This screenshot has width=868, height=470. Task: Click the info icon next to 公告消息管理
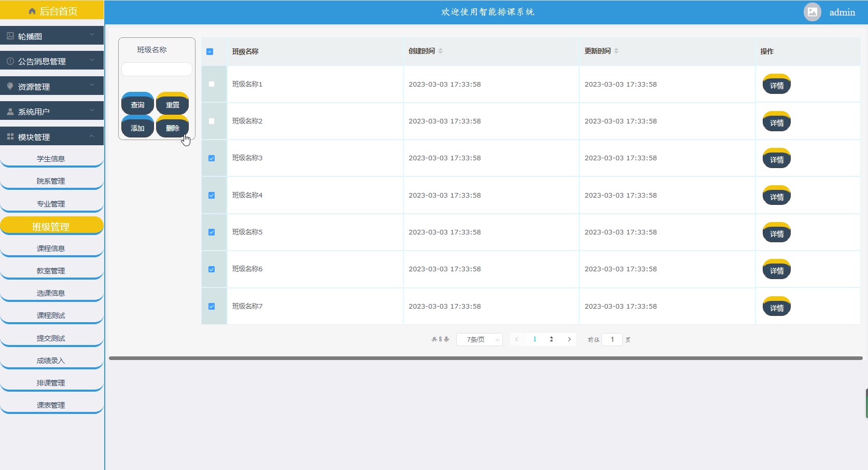point(10,61)
